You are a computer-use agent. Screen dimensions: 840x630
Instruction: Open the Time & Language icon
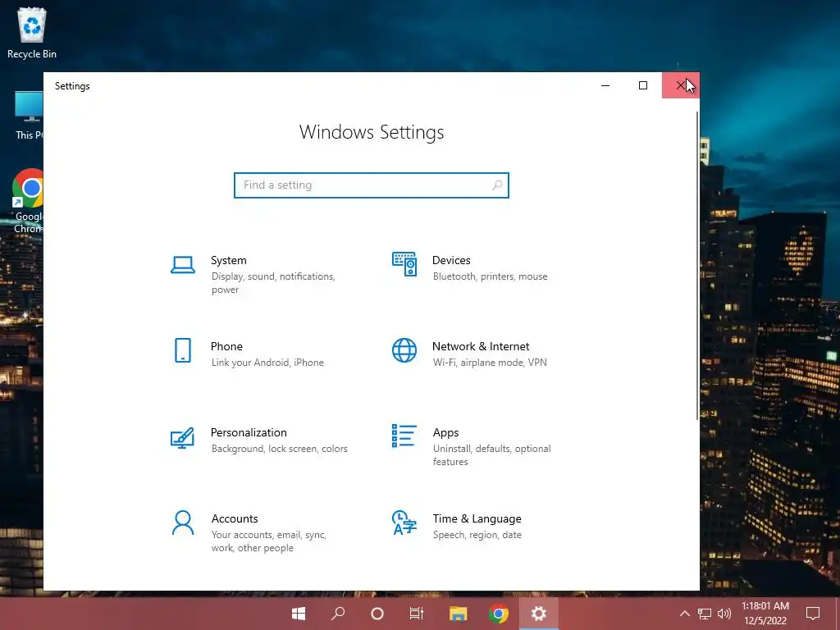404,523
